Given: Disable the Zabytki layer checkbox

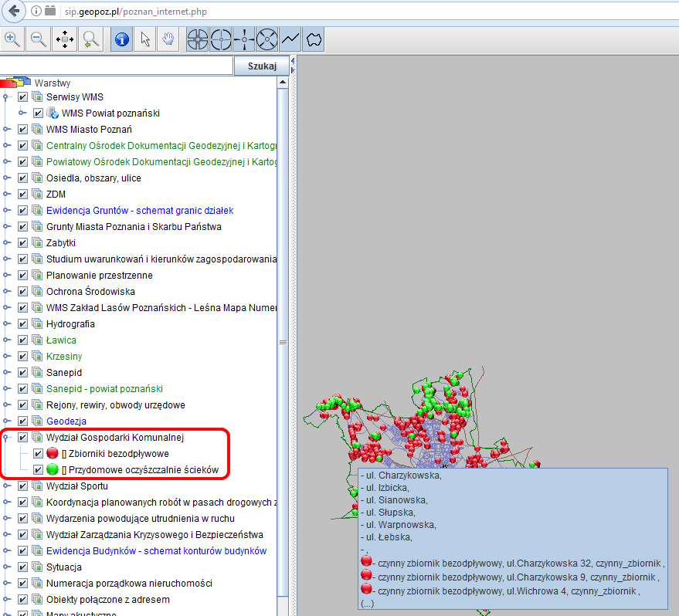Looking at the screenshot, I should (x=23, y=243).
